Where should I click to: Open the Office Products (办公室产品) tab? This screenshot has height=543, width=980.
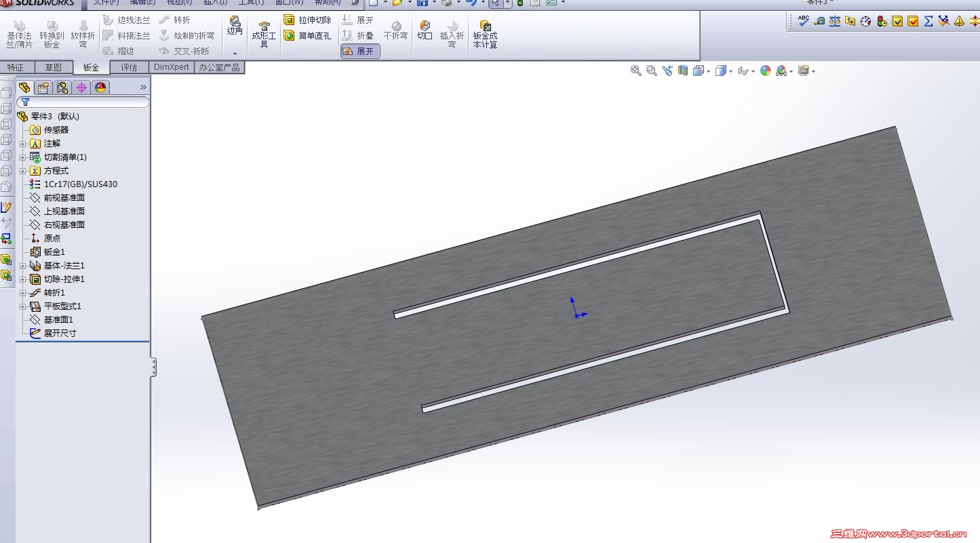tap(219, 67)
